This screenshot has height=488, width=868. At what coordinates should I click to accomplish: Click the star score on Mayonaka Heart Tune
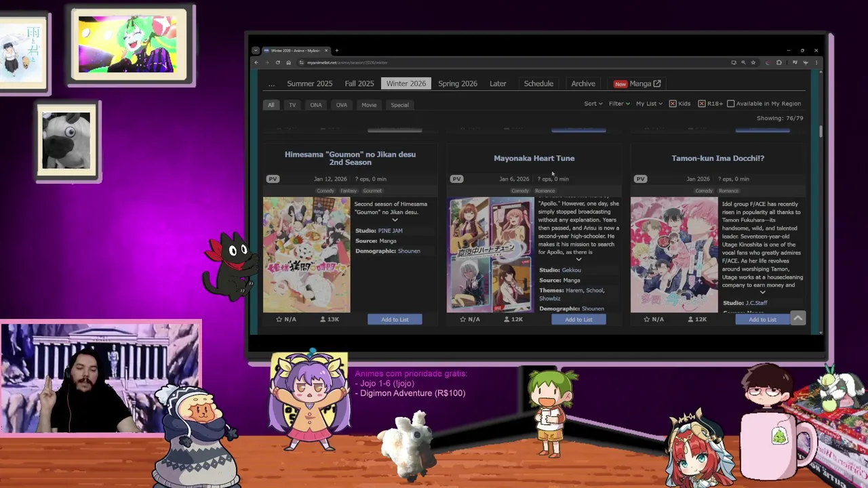click(x=470, y=319)
